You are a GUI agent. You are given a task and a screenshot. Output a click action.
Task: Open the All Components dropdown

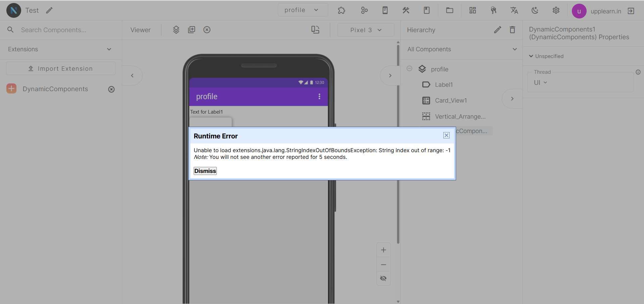(462, 49)
